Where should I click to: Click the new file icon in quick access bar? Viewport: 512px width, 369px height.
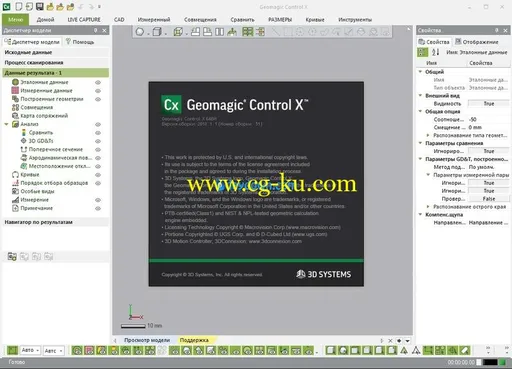tap(19, 6)
